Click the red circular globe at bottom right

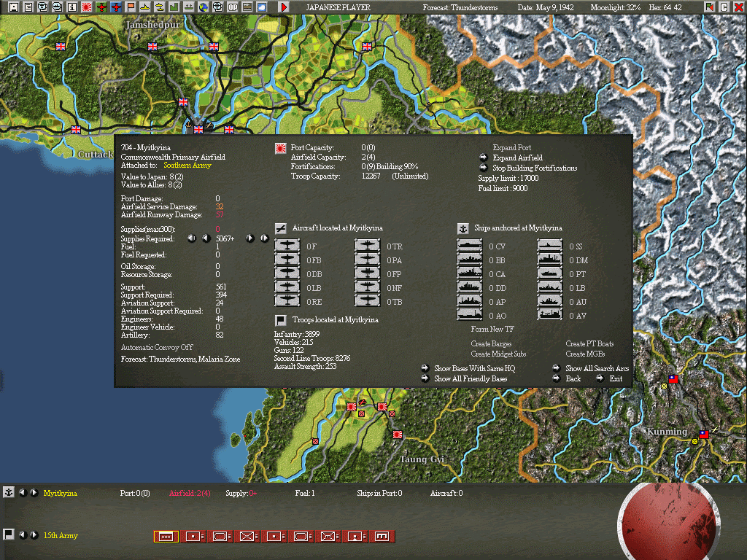(668, 522)
